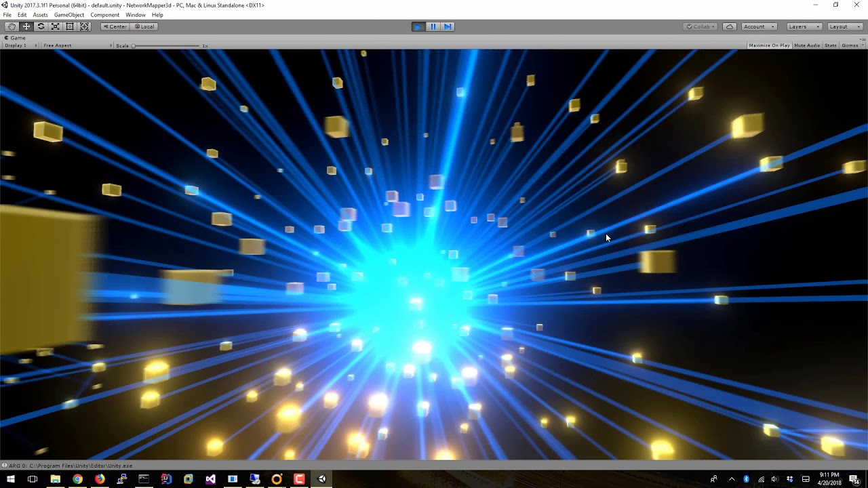Open the red C app in taskbar
868x488 pixels.
click(299, 479)
